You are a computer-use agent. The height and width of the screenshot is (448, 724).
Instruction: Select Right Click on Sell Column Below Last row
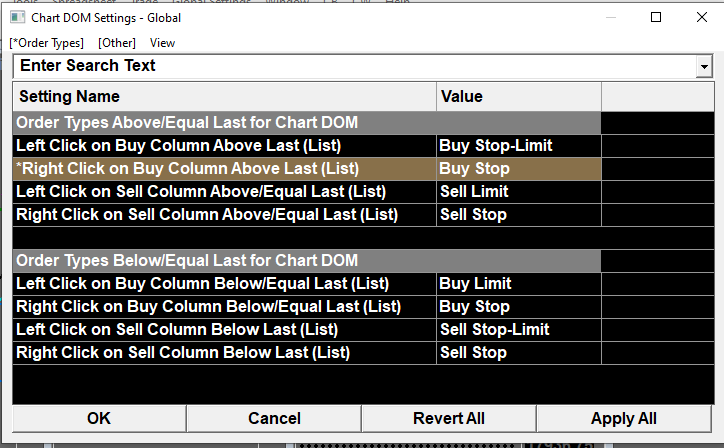(225, 353)
